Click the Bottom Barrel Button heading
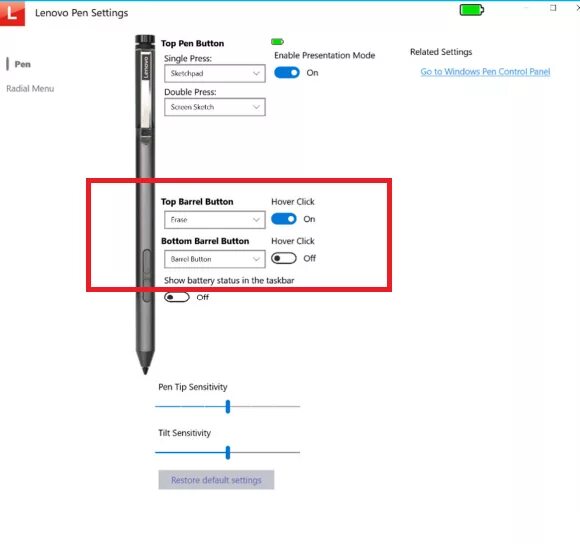Viewport: 580px width, 544px height. tap(205, 241)
